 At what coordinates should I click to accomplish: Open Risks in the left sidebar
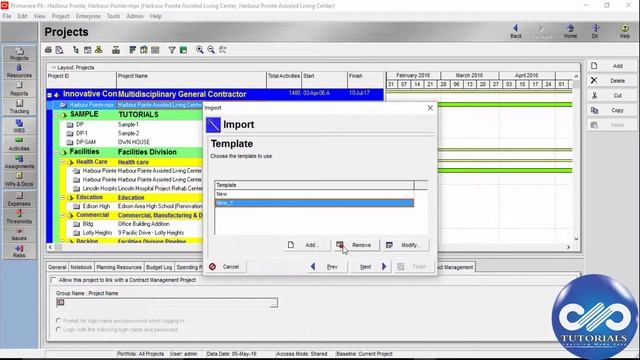pos(19,251)
